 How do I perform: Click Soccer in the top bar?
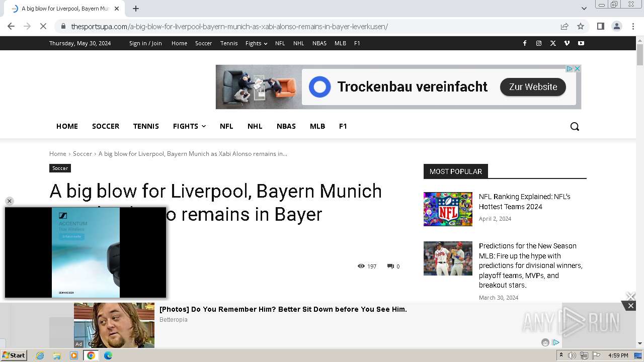(203, 43)
